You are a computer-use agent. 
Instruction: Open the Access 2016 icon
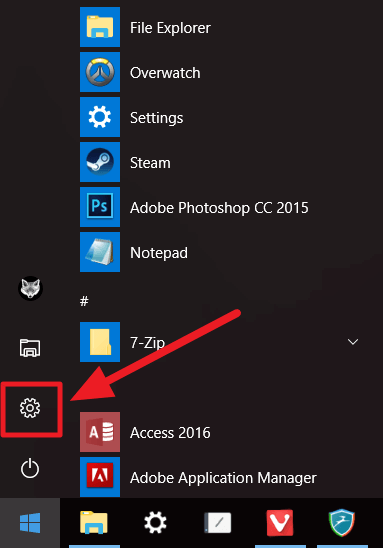100,432
